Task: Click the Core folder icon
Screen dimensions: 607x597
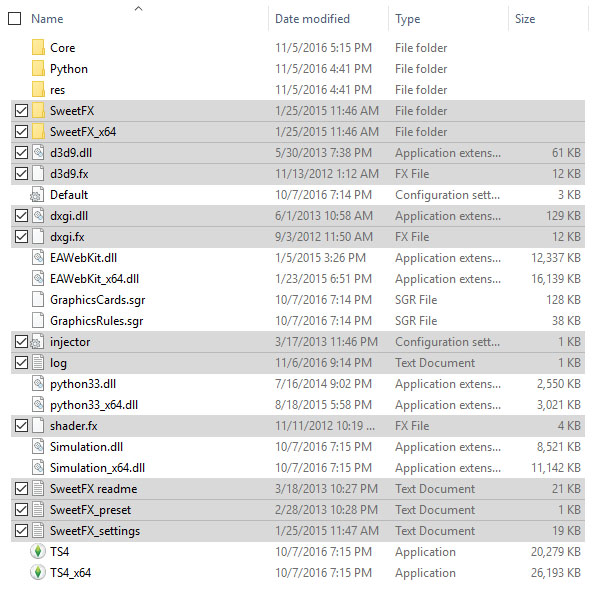Action: point(38,48)
